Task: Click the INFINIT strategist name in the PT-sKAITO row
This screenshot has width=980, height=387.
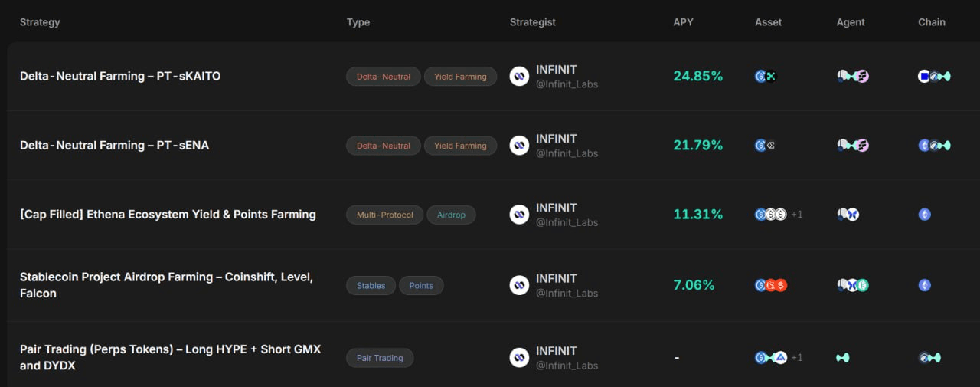Action: [557, 70]
